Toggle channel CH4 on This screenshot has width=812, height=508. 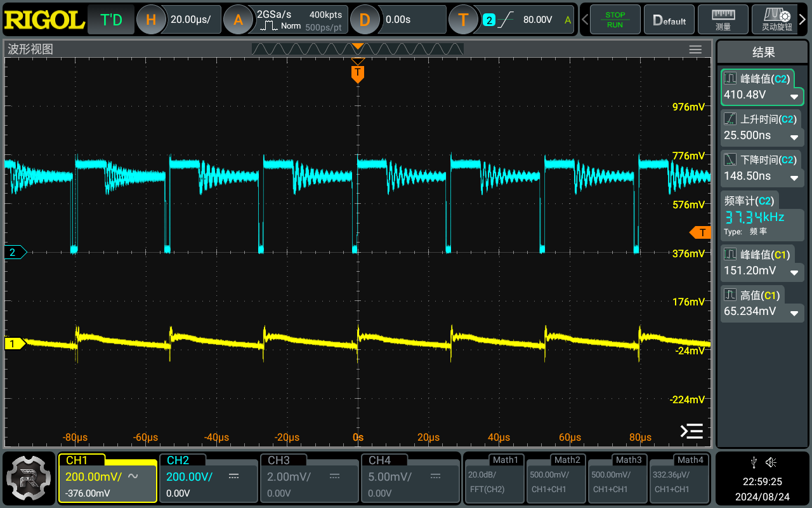pos(410,478)
